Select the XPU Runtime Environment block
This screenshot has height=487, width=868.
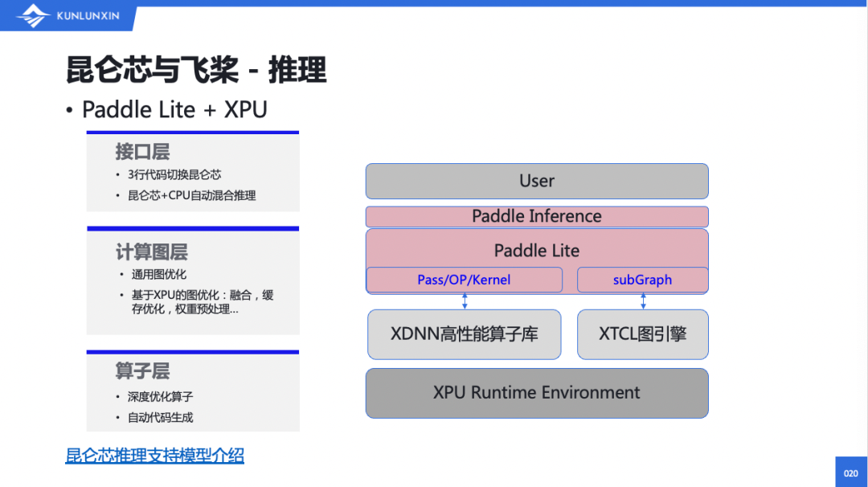click(x=537, y=393)
